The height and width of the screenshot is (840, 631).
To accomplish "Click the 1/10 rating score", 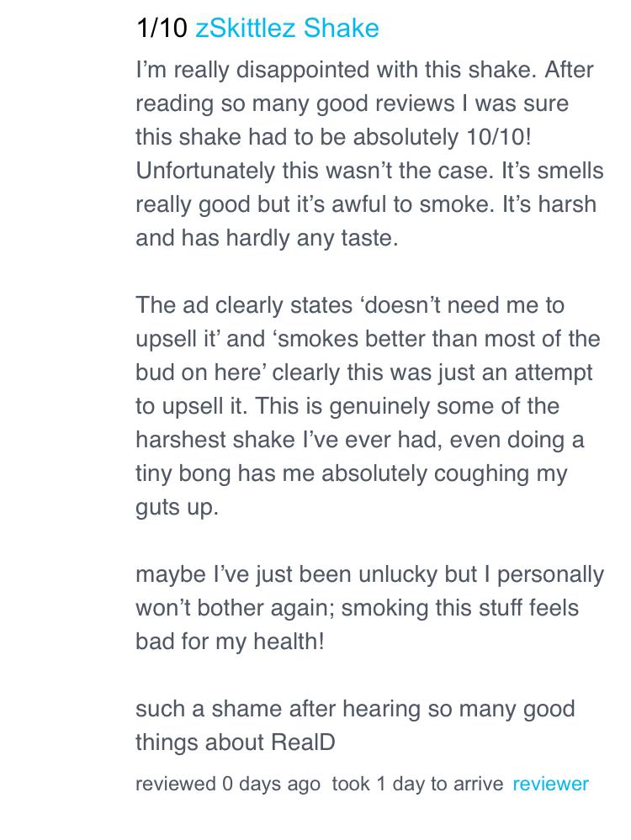I will (162, 29).
